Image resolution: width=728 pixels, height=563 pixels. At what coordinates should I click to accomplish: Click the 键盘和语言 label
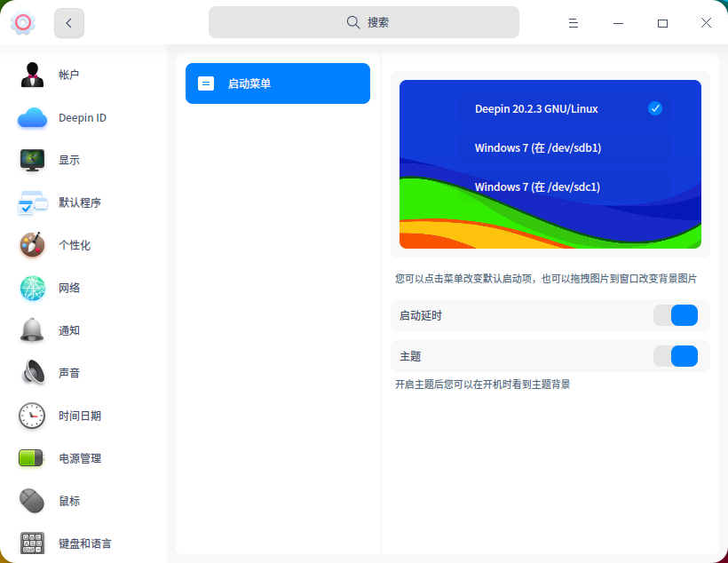tap(85, 543)
